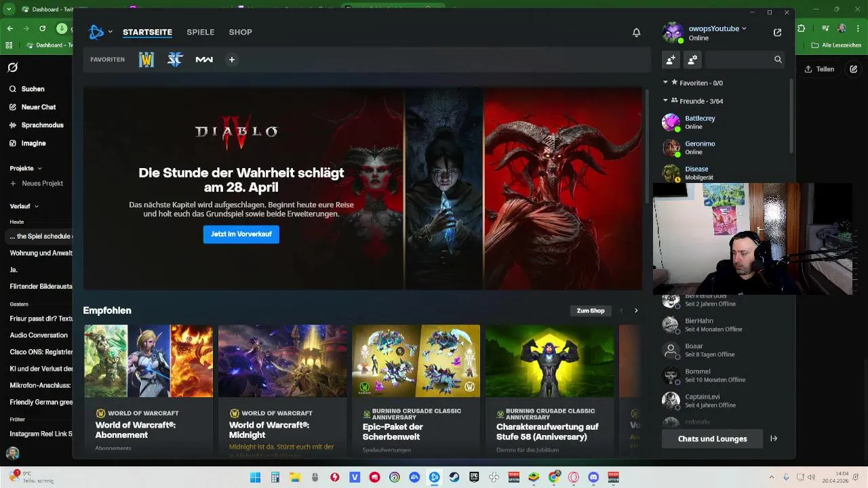
Task: Reload the browser page
Action: 42,28
